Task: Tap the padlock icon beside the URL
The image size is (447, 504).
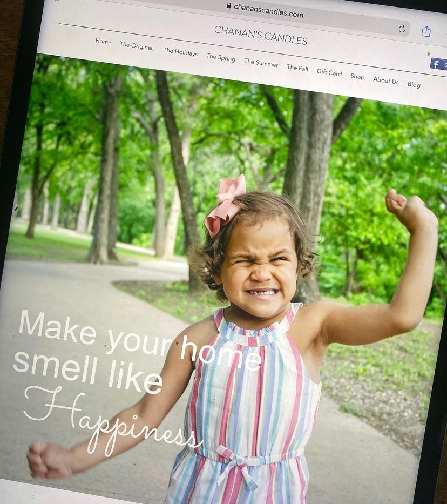Action: [229, 5]
